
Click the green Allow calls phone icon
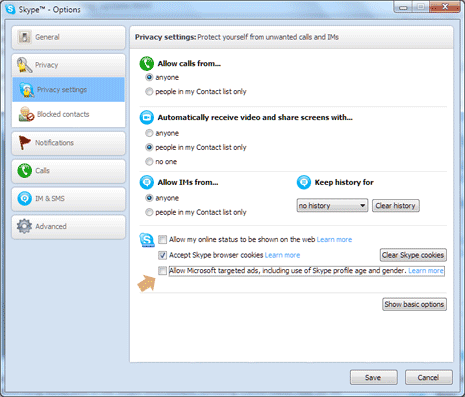pyautogui.click(x=146, y=63)
